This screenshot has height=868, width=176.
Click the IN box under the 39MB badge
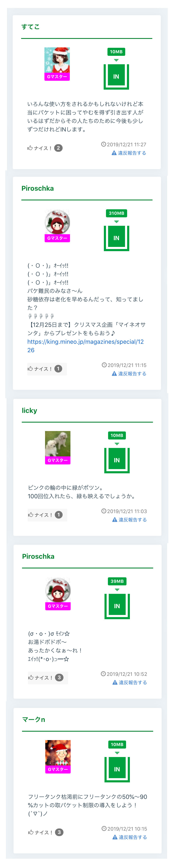(x=117, y=606)
